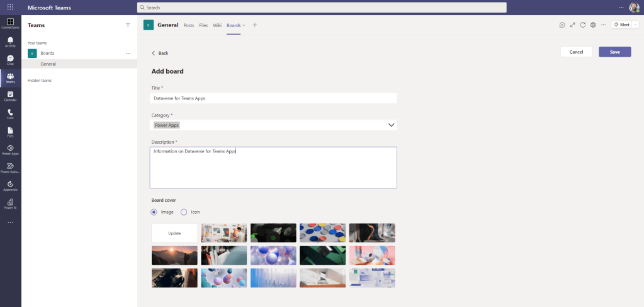Switch to the Posts tab
This screenshot has width=644, height=307.
click(x=188, y=25)
